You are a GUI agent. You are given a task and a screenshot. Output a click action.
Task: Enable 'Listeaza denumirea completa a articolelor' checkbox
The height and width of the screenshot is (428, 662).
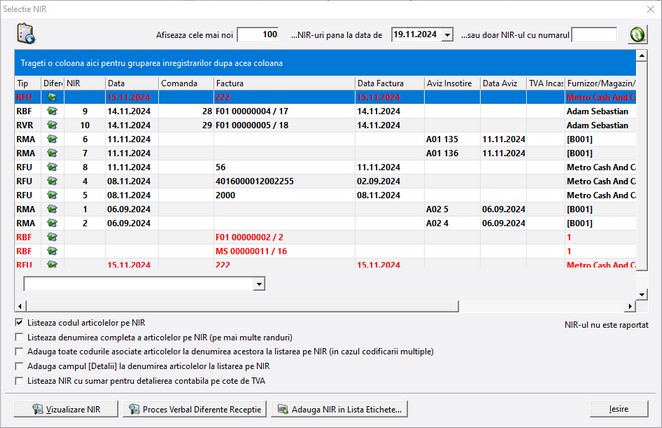coord(21,338)
